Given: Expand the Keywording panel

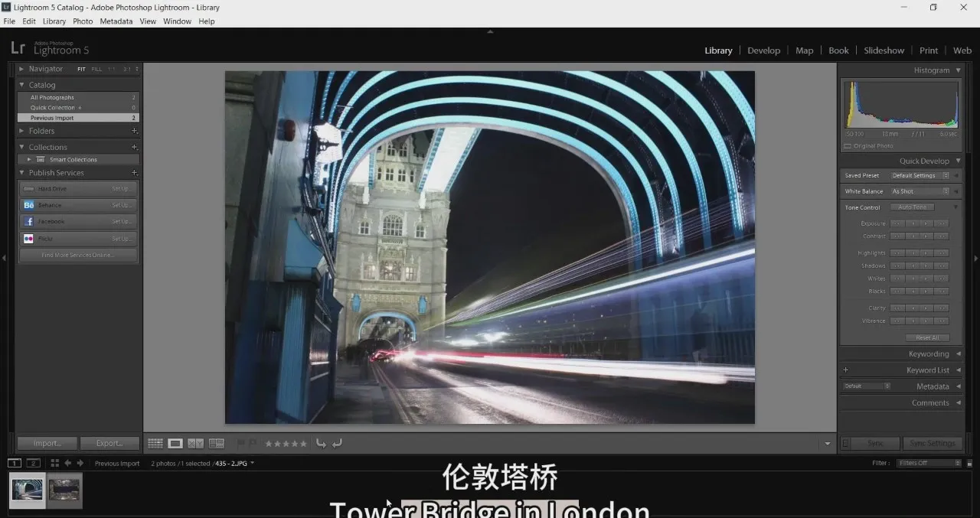Looking at the screenshot, I should (x=959, y=353).
